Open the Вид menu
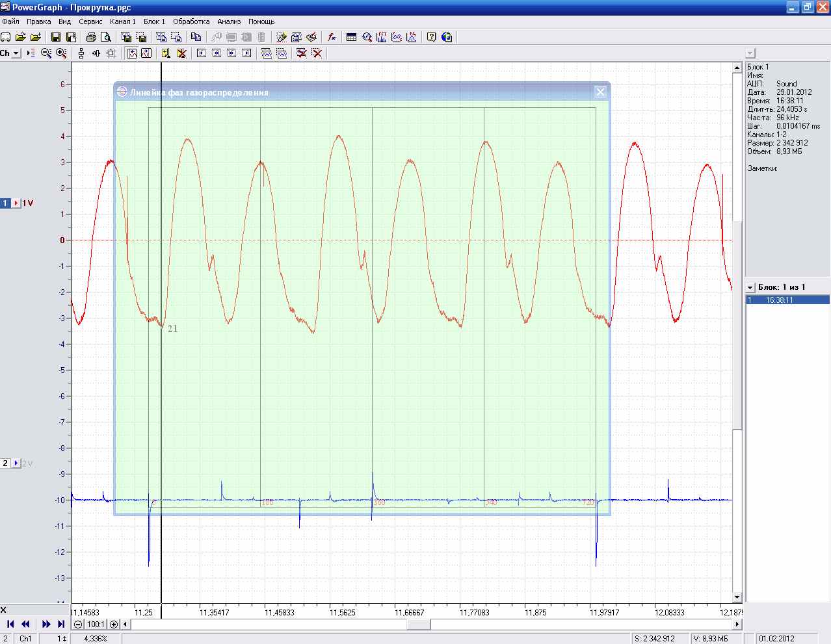Screen dimensions: 831x644 pos(64,21)
